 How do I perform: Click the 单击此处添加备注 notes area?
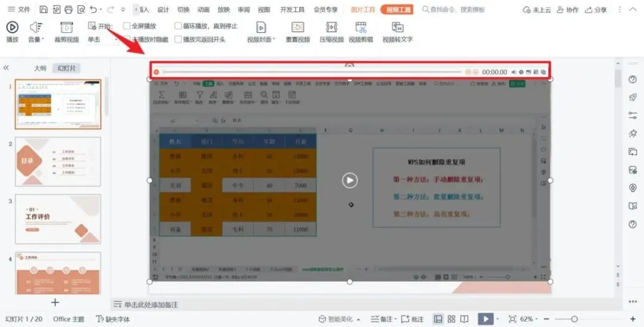click(151, 305)
